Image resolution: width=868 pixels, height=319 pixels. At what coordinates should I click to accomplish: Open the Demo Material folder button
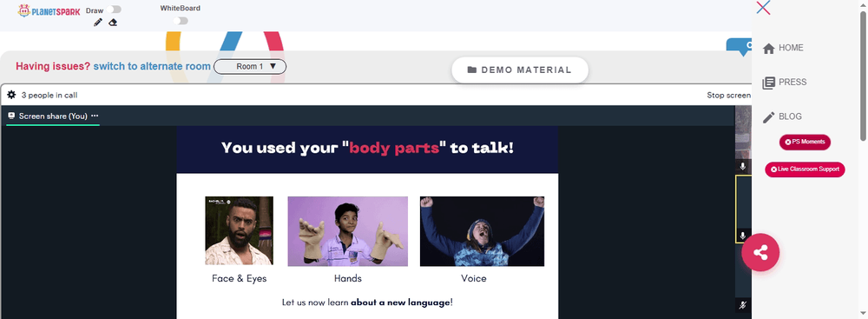tap(520, 70)
